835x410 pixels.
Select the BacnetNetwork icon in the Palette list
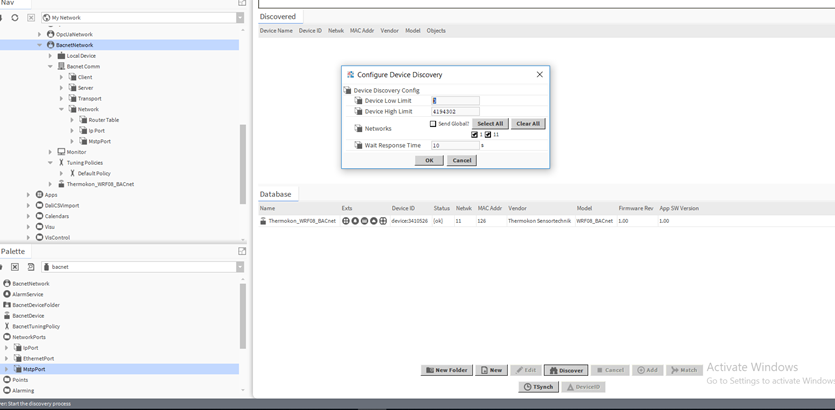click(x=7, y=284)
